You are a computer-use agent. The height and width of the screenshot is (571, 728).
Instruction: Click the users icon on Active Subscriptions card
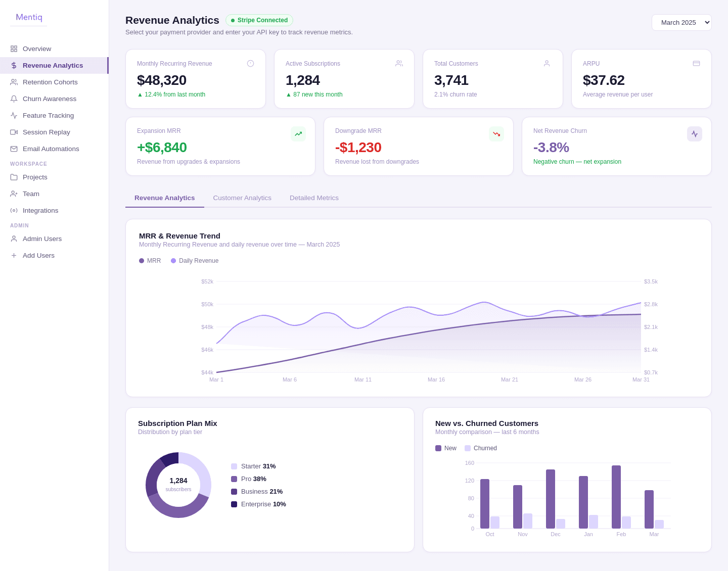(x=399, y=63)
